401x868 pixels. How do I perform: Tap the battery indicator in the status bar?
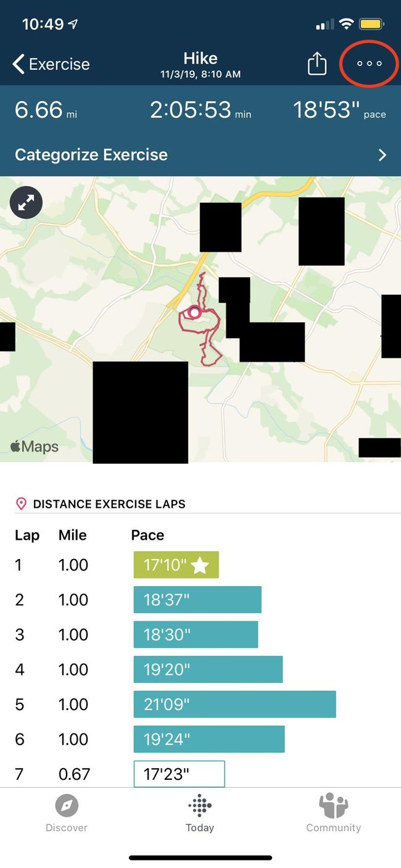pos(371,23)
